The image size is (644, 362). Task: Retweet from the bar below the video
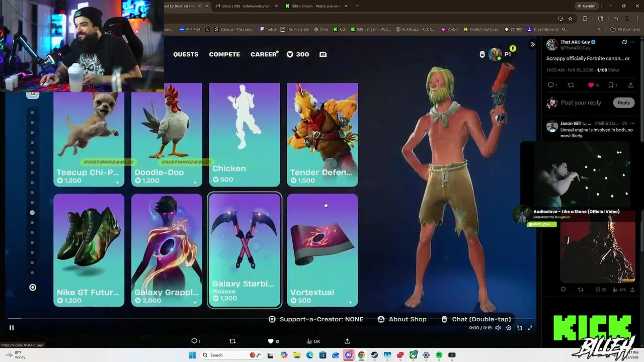point(232,341)
